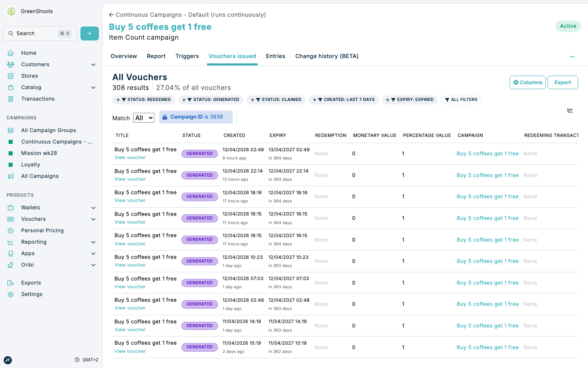Toggle the EXPIRY: EXPIRED filter chip

(410, 99)
